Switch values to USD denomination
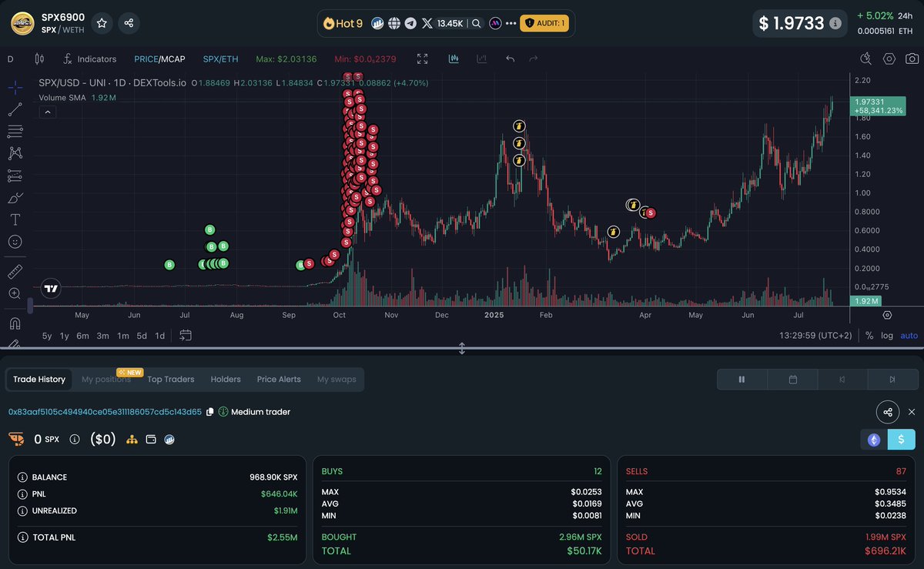The width and height of the screenshot is (924, 569). (902, 440)
